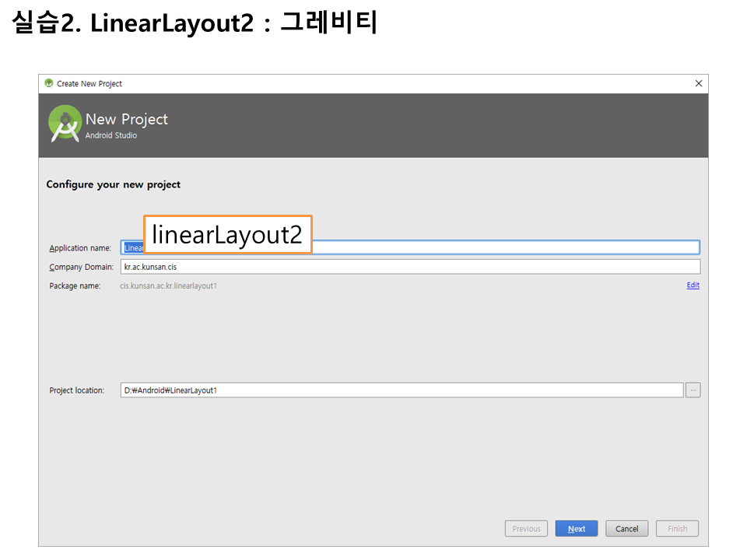This screenshot has width=747, height=560.
Task: Click the Application name label
Action: tap(80, 248)
